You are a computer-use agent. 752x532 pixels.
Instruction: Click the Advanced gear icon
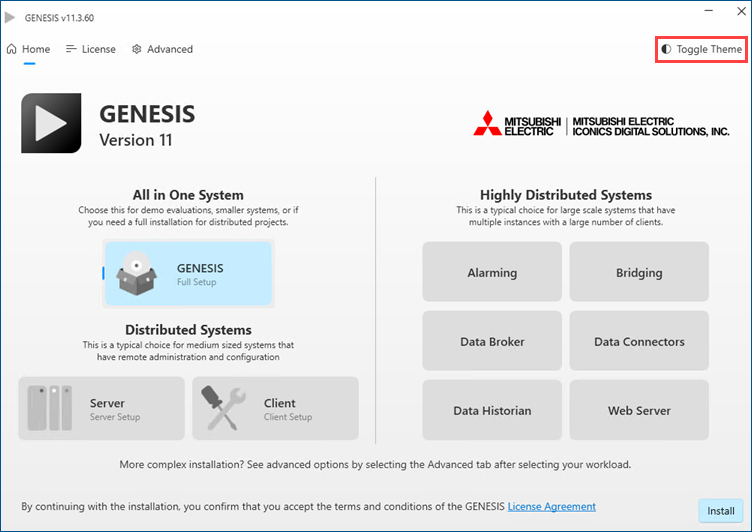137,49
